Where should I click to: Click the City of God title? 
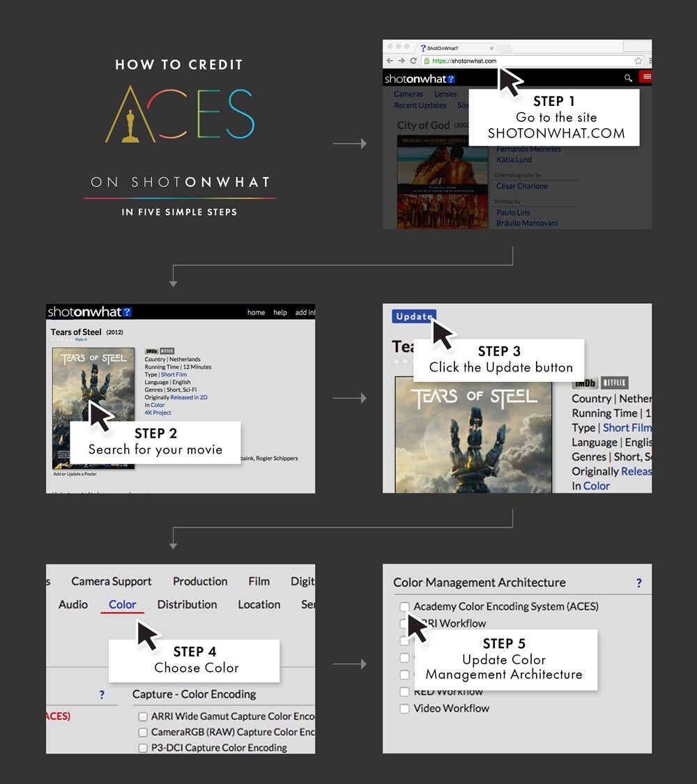pos(424,125)
